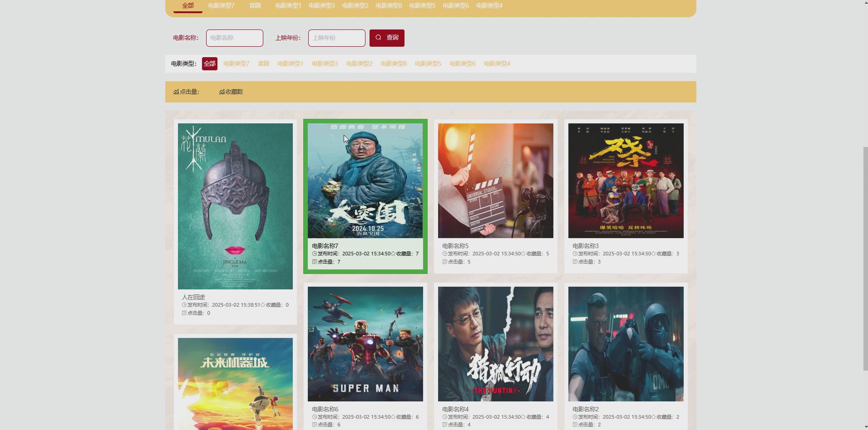Screen dimensions: 868x430
Task: Open the SUPER MAN poster of 电影名称6
Action: pyautogui.click(x=365, y=344)
